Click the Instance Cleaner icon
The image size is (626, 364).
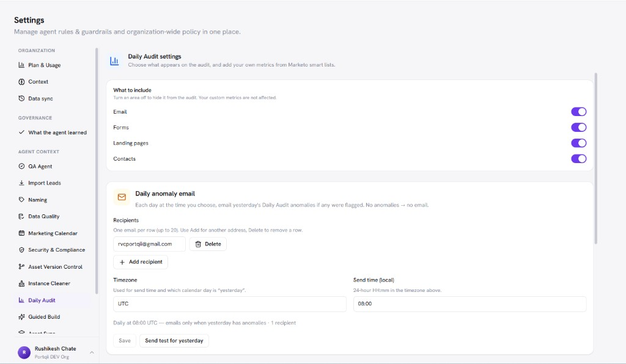pyautogui.click(x=21, y=283)
